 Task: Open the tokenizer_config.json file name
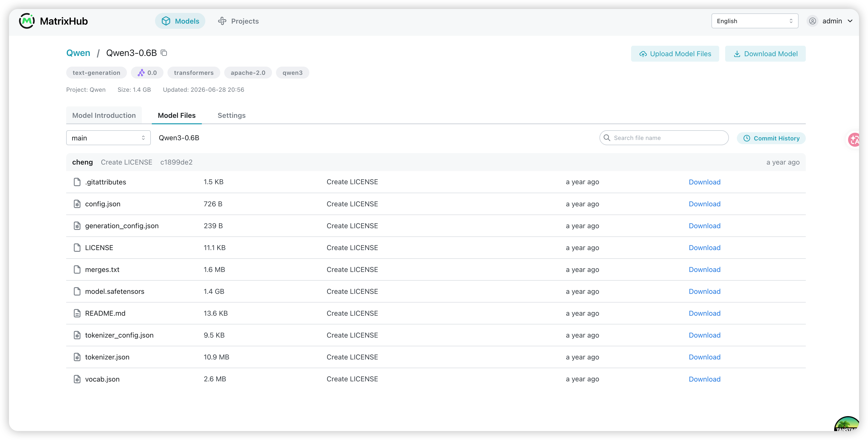pos(119,335)
